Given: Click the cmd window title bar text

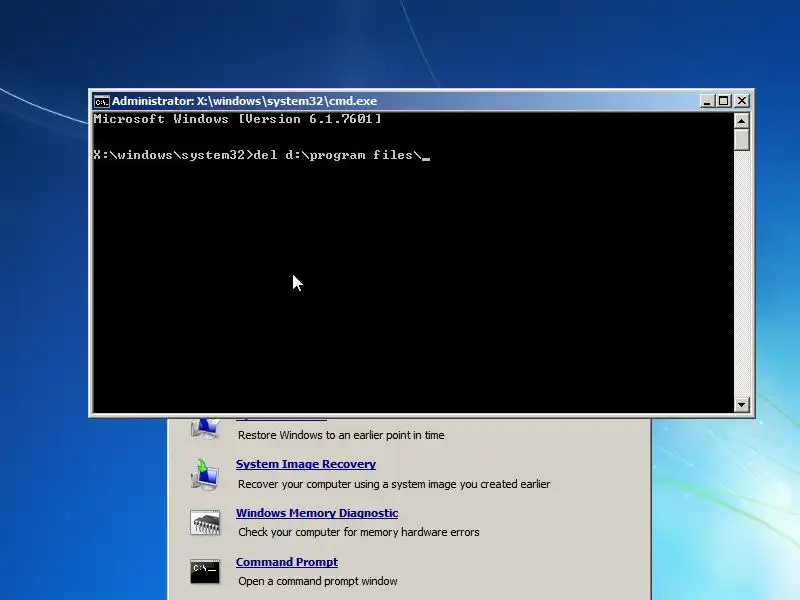Looking at the screenshot, I should (244, 101).
